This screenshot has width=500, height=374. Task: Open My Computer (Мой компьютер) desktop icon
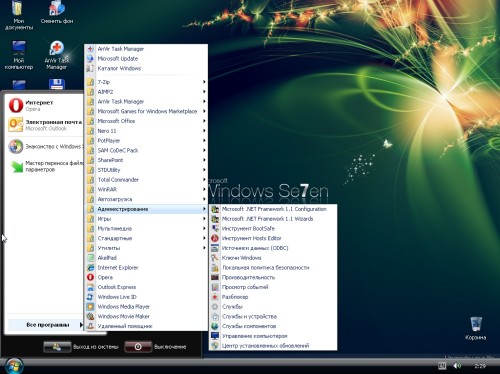[x=19, y=55]
